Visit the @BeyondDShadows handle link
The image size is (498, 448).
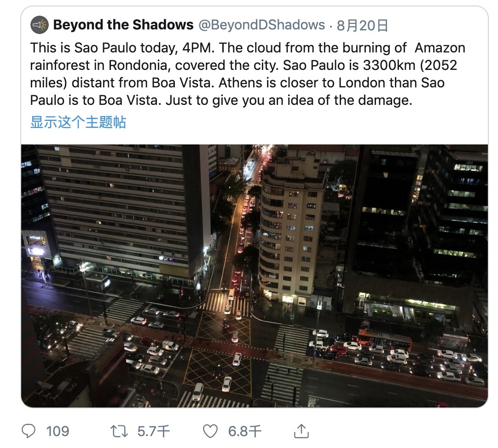point(261,25)
